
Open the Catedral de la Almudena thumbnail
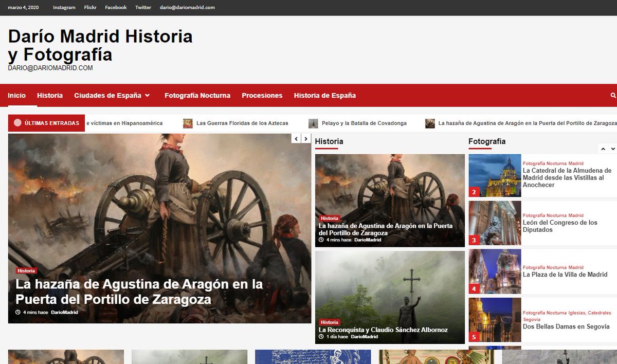pos(495,176)
